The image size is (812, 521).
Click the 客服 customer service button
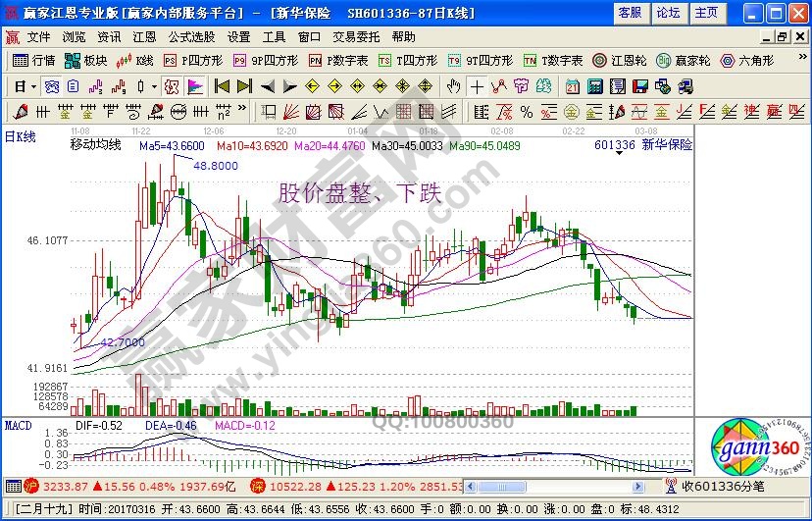tap(630, 12)
